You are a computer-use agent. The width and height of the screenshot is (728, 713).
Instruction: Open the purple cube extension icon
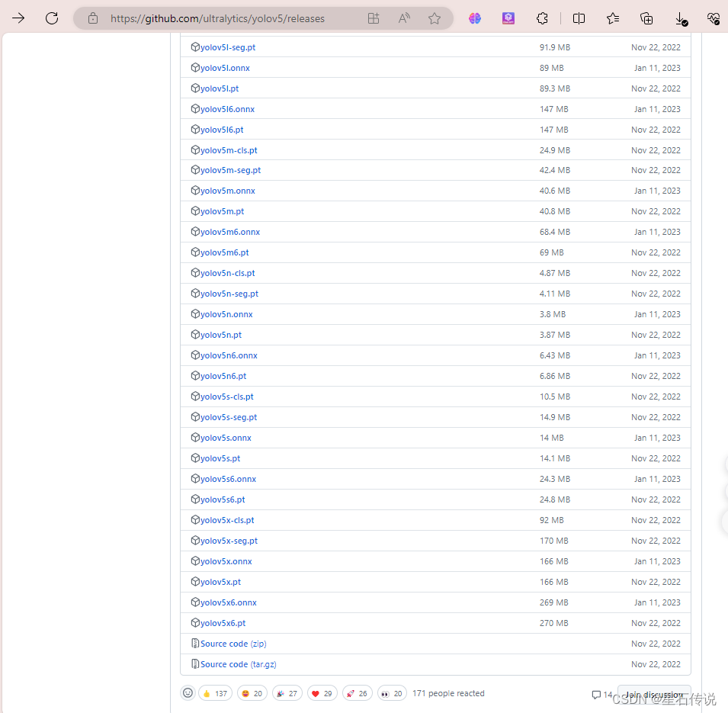click(508, 18)
